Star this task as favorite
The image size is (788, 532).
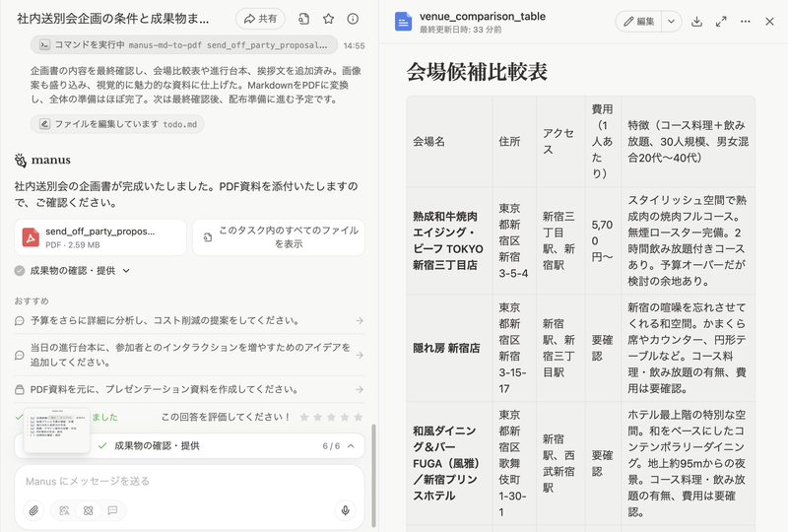pyautogui.click(x=329, y=19)
